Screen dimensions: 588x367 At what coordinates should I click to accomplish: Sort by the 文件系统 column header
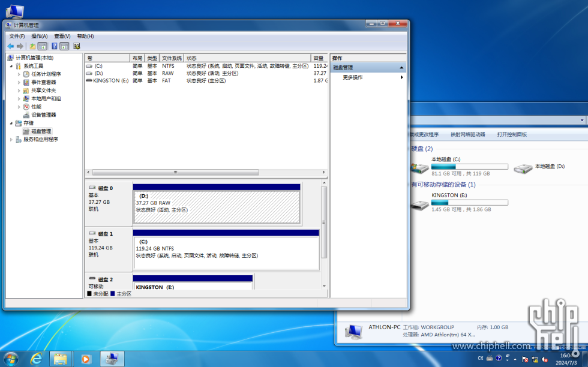pyautogui.click(x=172, y=58)
